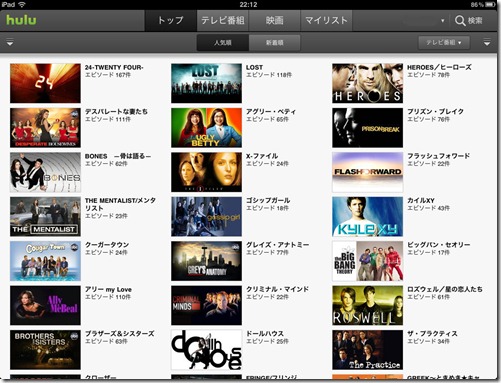
Task: Select the テレビ番組 tab
Action: click(223, 20)
